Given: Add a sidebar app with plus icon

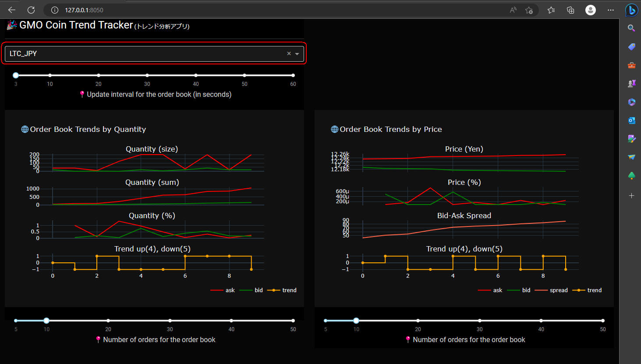Looking at the screenshot, I should 631,195.
